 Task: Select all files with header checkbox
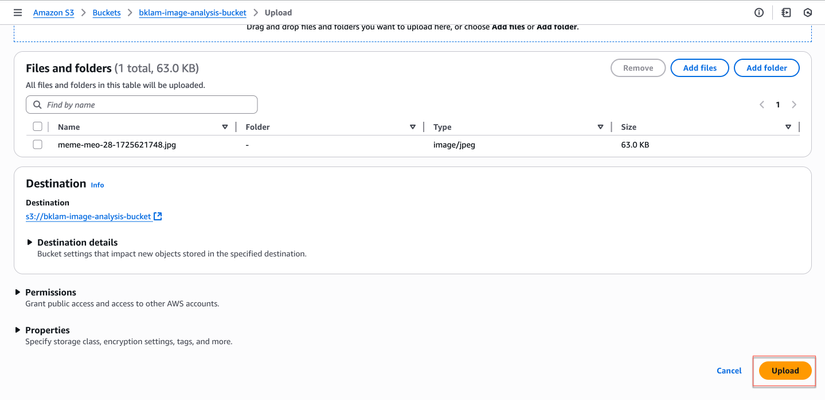click(38, 127)
